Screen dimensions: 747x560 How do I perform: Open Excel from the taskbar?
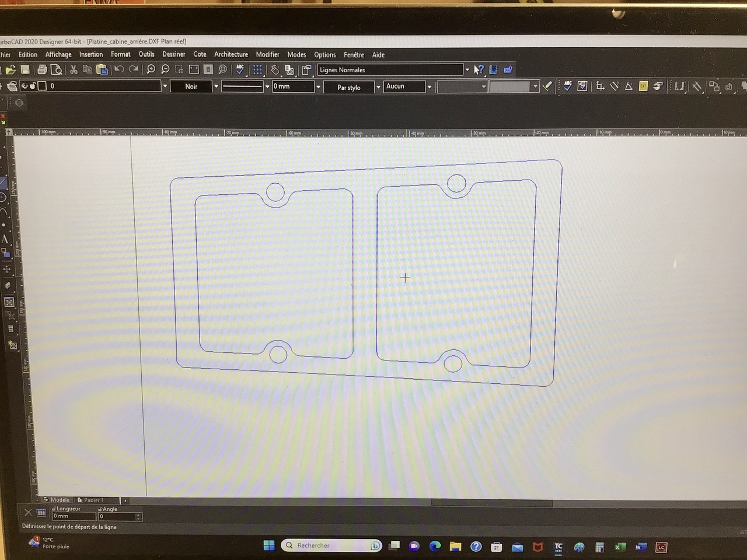[x=620, y=547]
